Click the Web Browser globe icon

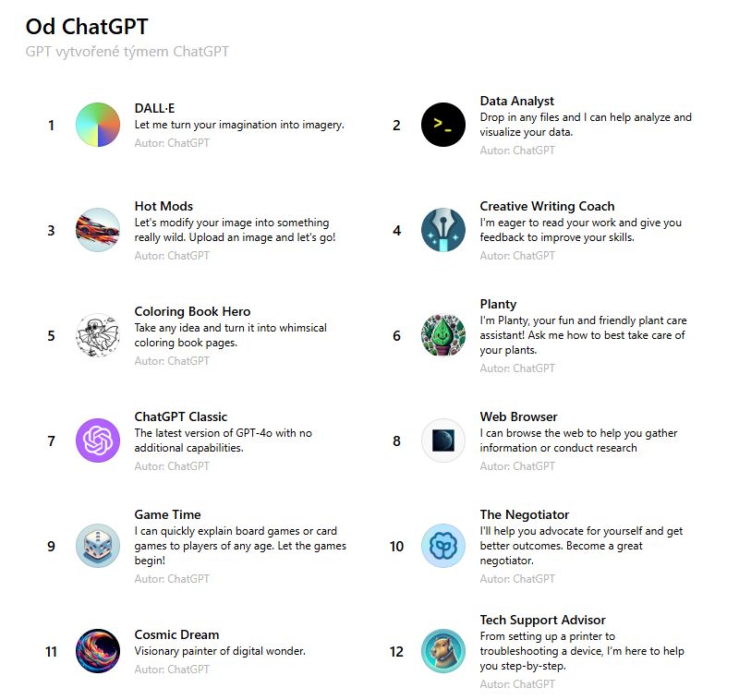pos(443,441)
